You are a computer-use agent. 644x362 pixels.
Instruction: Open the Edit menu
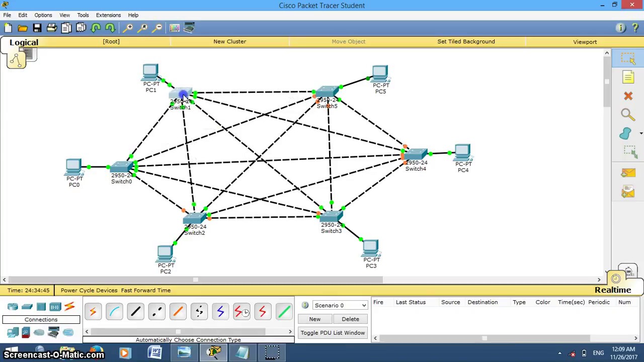pos(23,15)
